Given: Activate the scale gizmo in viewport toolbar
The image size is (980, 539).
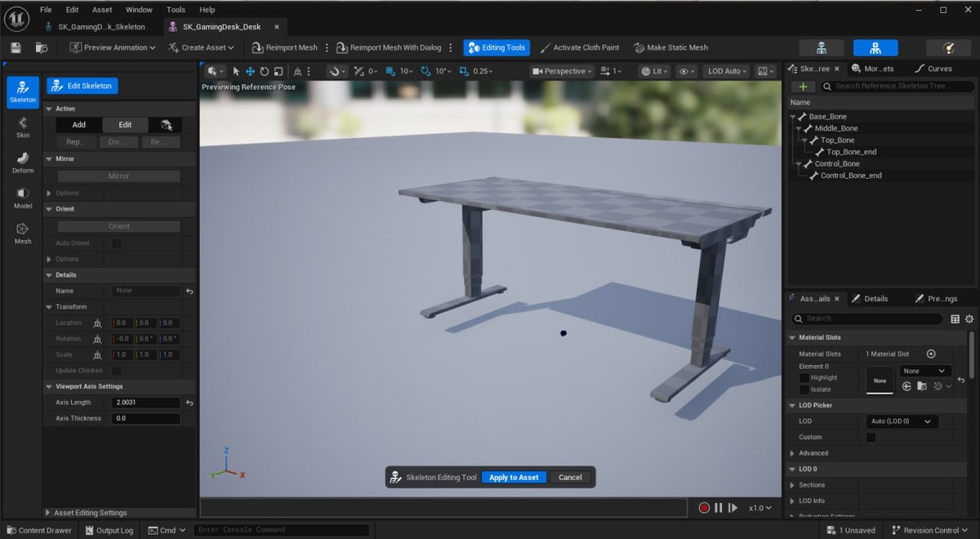Looking at the screenshot, I should point(278,71).
